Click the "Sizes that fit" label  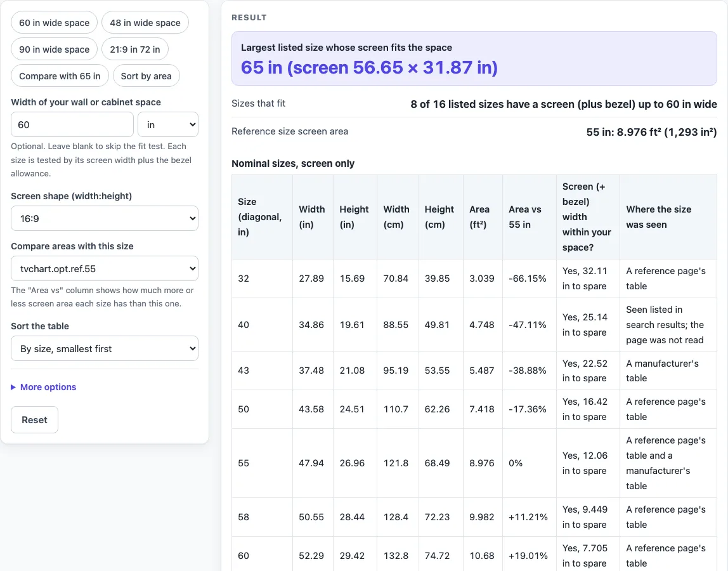pyautogui.click(x=259, y=103)
